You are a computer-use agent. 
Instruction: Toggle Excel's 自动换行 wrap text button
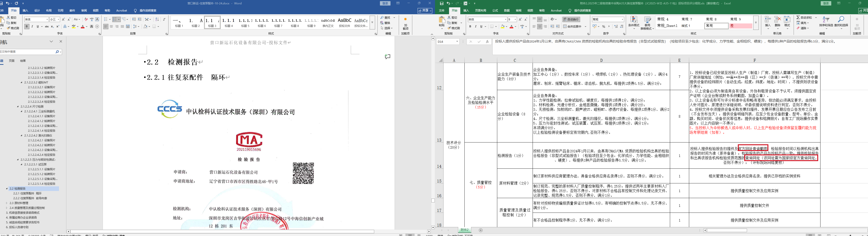pyautogui.click(x=571, y=19)
